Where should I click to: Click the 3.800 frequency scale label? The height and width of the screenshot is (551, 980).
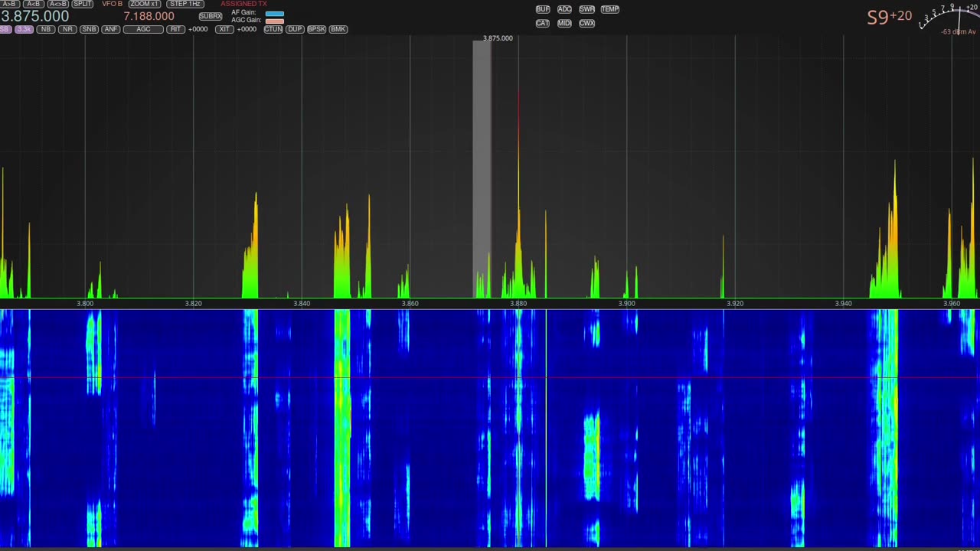pos(85,304)
